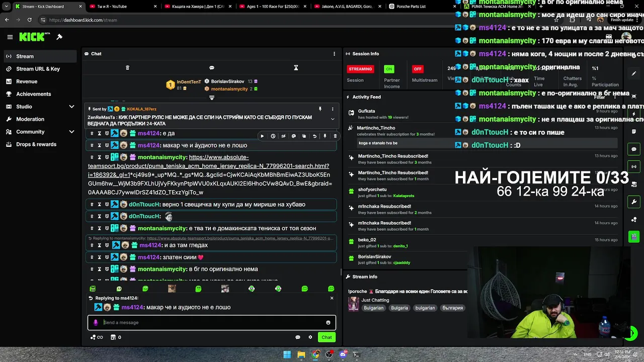Go to the Revenue page
The width and height of the screenshot is (644, 362).
click(x=40, y=81)
